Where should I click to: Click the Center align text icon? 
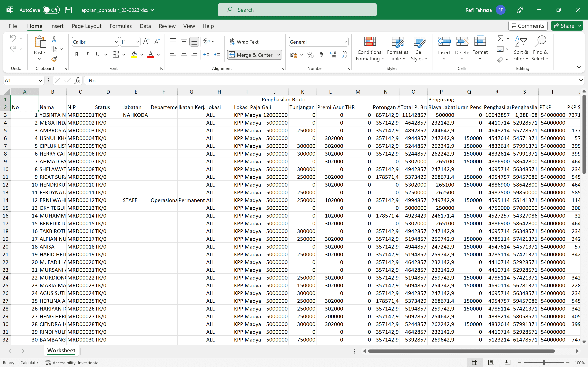[x=184, y=55]
